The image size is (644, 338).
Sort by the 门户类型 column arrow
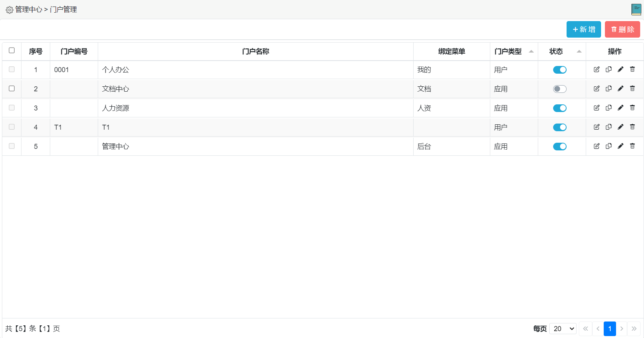click(x=531, y=51)
